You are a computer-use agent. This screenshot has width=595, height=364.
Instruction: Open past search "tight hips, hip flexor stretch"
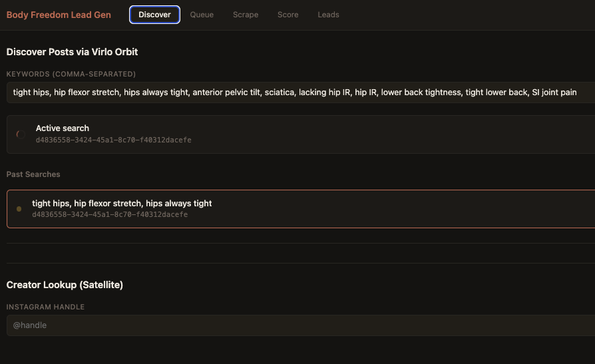[301, 209]
